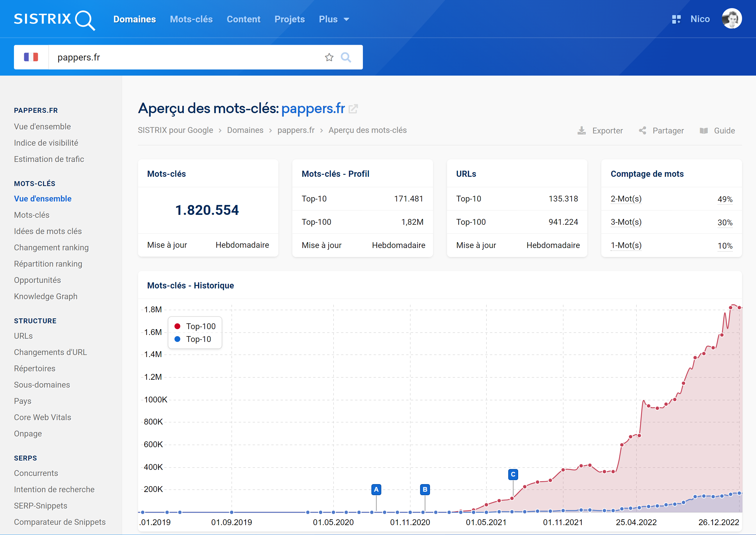
Task: Click the Exporter button
Action: (x=600, y=131)
